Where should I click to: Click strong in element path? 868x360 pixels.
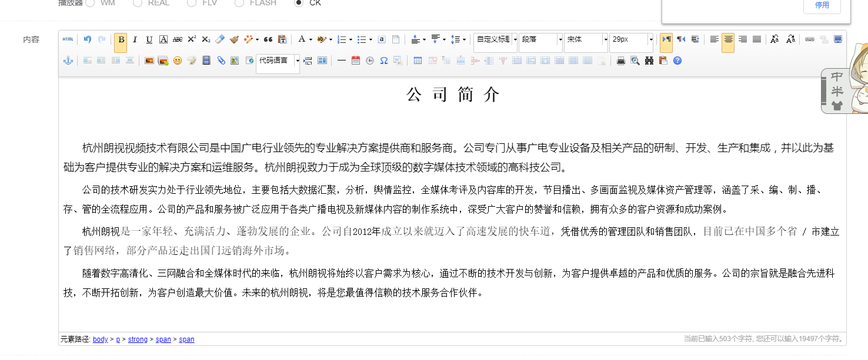click(x=138, y=339)
